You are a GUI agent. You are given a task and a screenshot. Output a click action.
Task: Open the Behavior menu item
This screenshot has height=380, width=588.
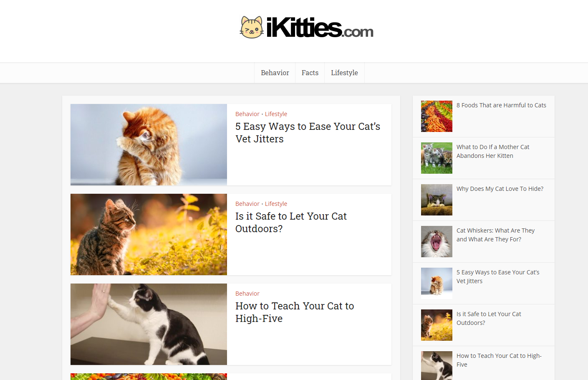pos(275,73)
